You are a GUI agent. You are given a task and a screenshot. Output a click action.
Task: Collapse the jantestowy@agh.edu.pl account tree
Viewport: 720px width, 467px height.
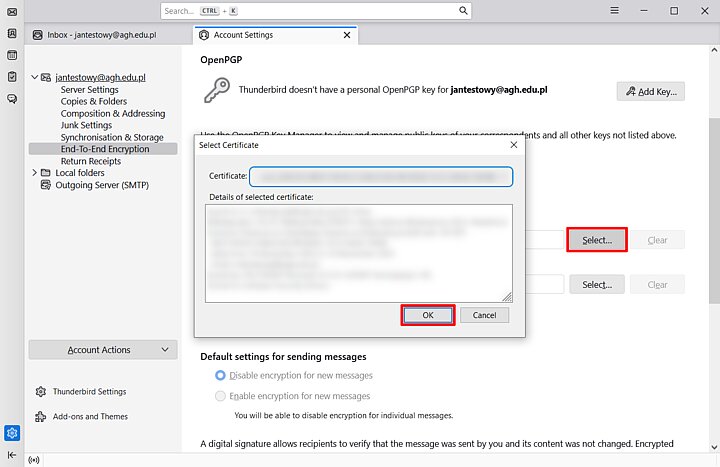pos(34,77)
